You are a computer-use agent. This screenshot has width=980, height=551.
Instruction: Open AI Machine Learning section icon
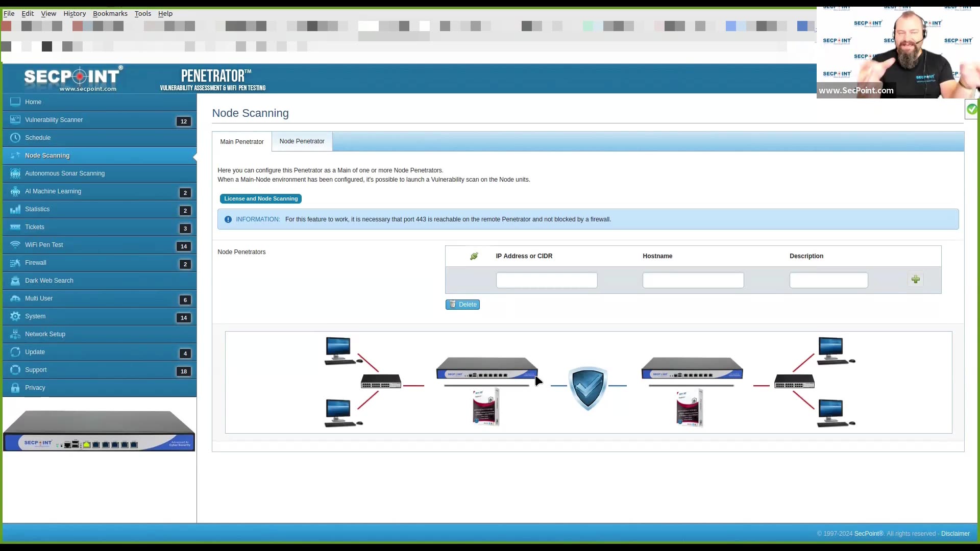[15, 191]
